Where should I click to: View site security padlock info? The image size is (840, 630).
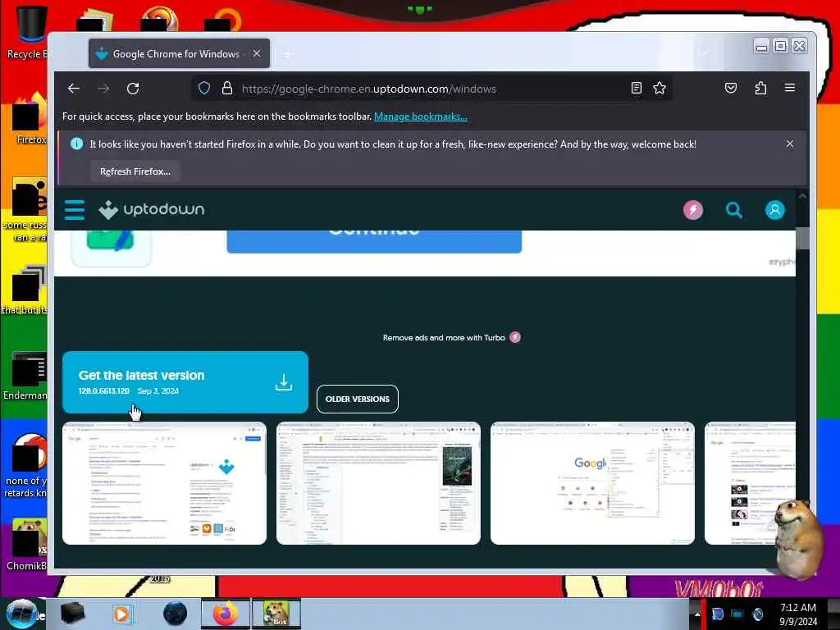227,89
